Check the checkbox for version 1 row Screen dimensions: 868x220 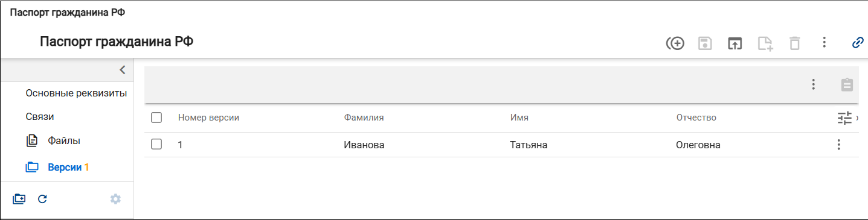pos(156,145)
